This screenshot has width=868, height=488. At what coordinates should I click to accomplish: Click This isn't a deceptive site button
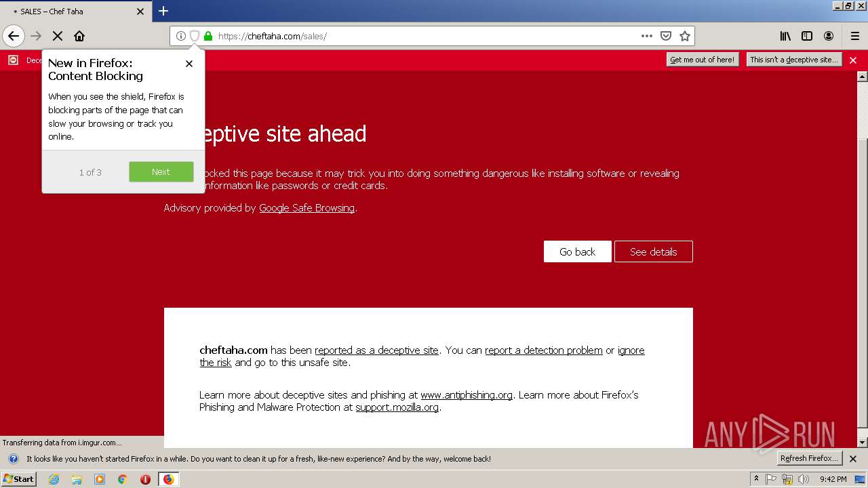[794, 60]
